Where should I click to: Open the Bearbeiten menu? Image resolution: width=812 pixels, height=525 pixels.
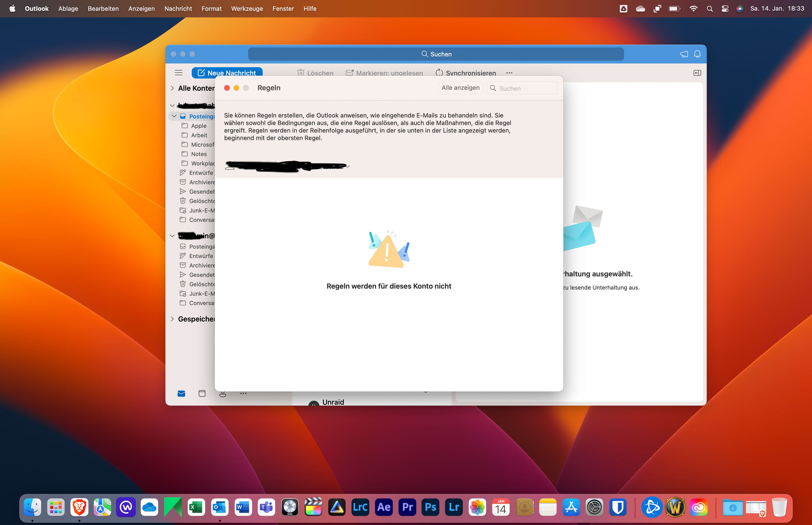(x=103, y=8)
